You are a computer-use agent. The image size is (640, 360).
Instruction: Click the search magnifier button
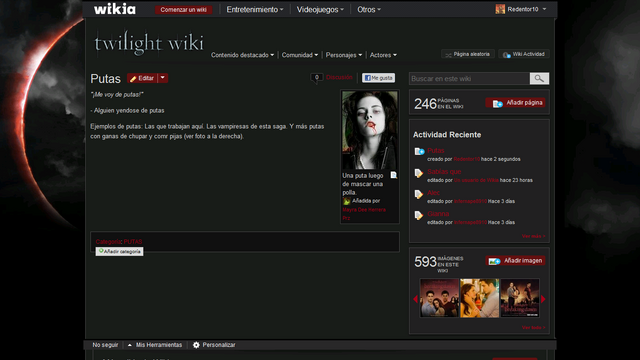point(539,78)
